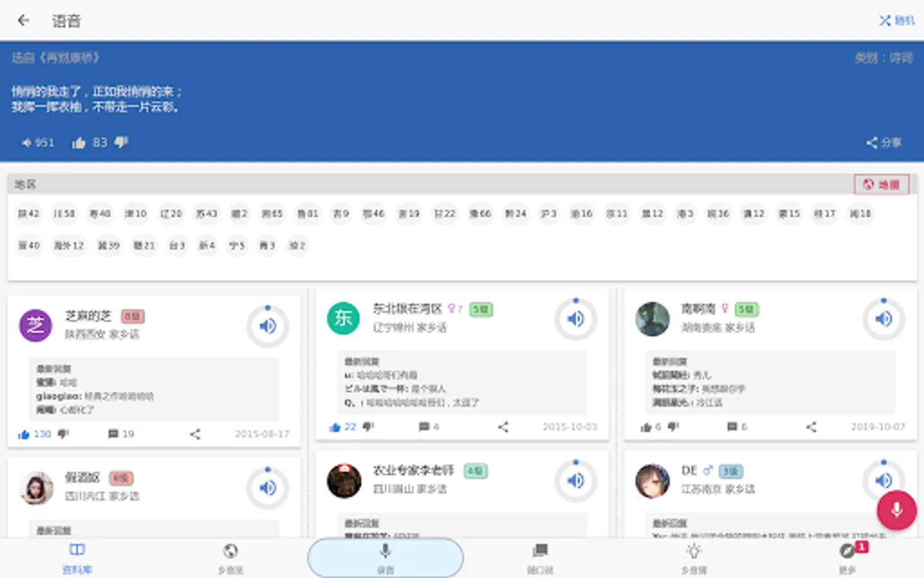Dislike the 东北银在湾区 post
Image resolution: width=924 pixels, height=578 pixels.
click(x=368, y=426)
